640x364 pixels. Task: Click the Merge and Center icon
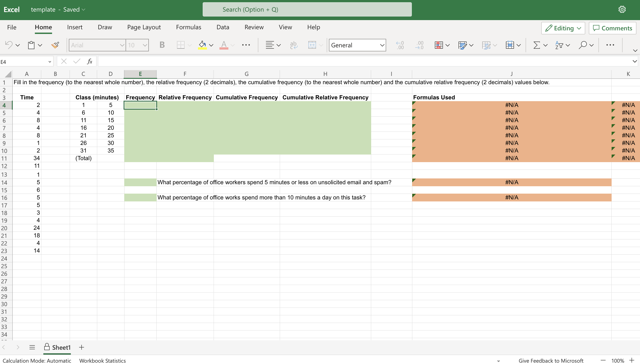click(x=313, y=45)
